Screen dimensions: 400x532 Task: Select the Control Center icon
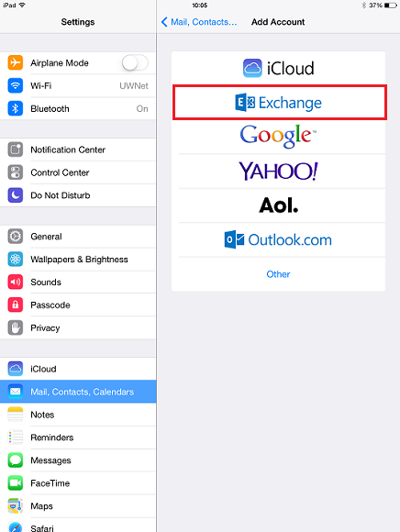[16, 172]
